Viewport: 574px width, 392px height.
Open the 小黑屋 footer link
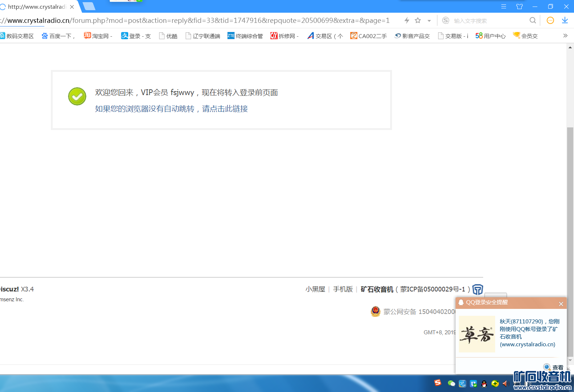(315, 289)
